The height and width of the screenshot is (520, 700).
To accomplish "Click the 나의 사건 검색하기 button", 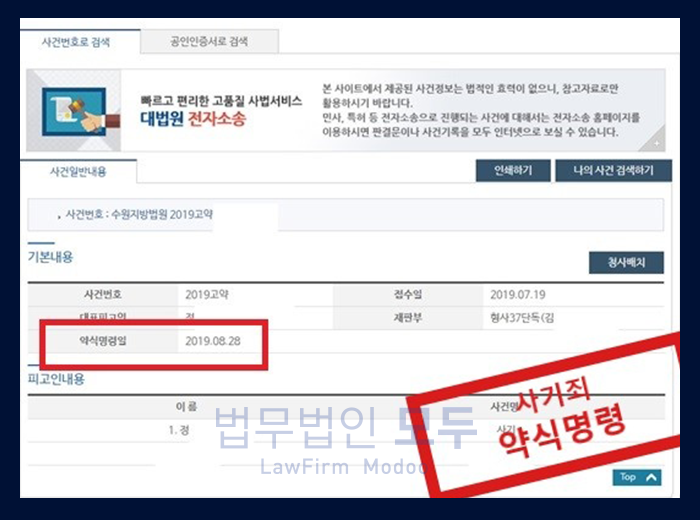I will coord(613,171).
